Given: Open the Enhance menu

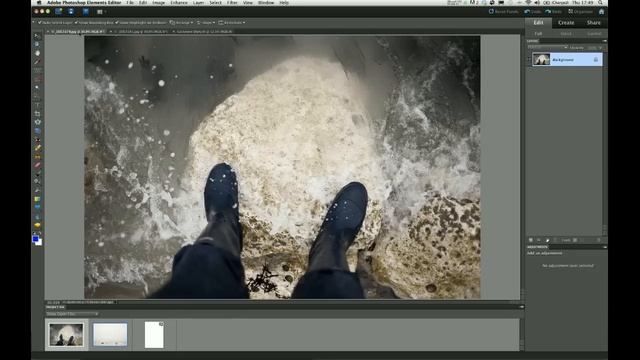Looking at the screenshot, I should [x=179, y=2].
